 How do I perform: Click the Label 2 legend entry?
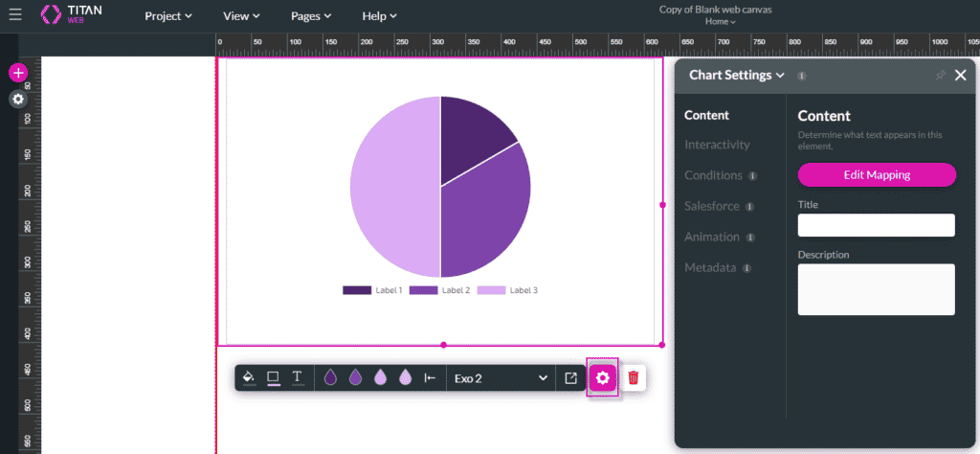pos(439,290)
